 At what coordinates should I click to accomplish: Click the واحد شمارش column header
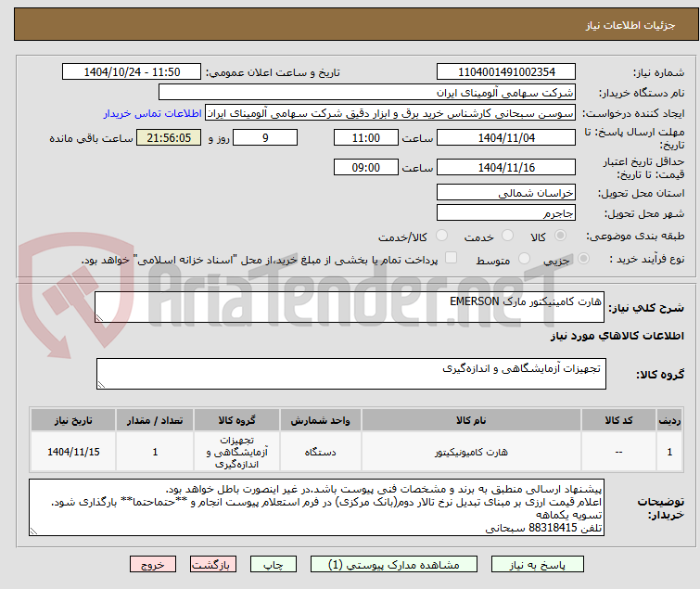click(320, 420)
